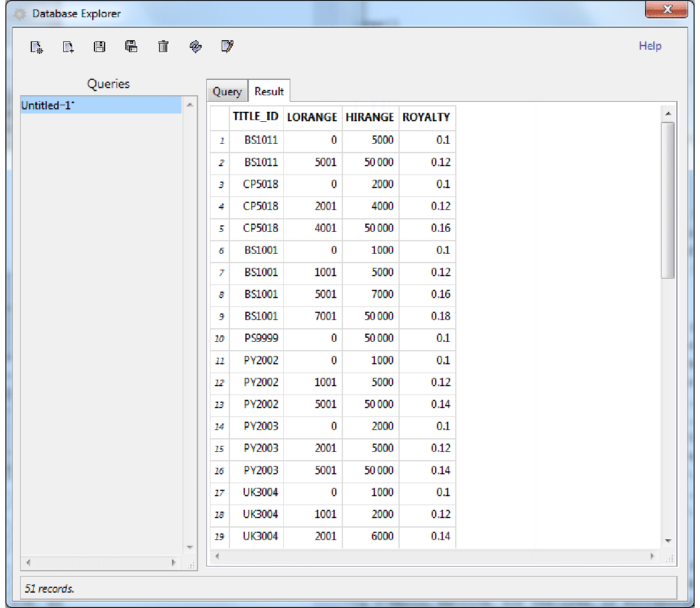700x608 pixels.
Task: Select the Result tab
Action: coord(269,92)
